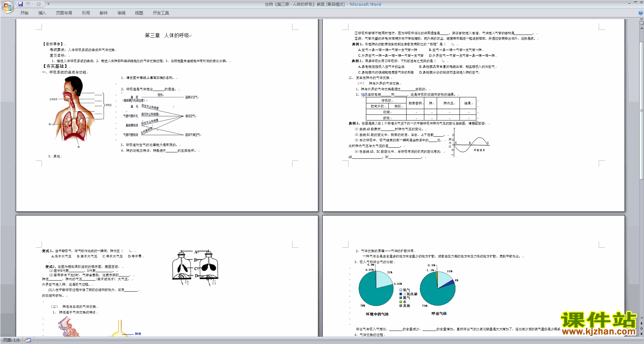This screenshot has width=644, height=344.
Task: Click the vertical scrollbar thumb
Action: [x=641, y=111]
